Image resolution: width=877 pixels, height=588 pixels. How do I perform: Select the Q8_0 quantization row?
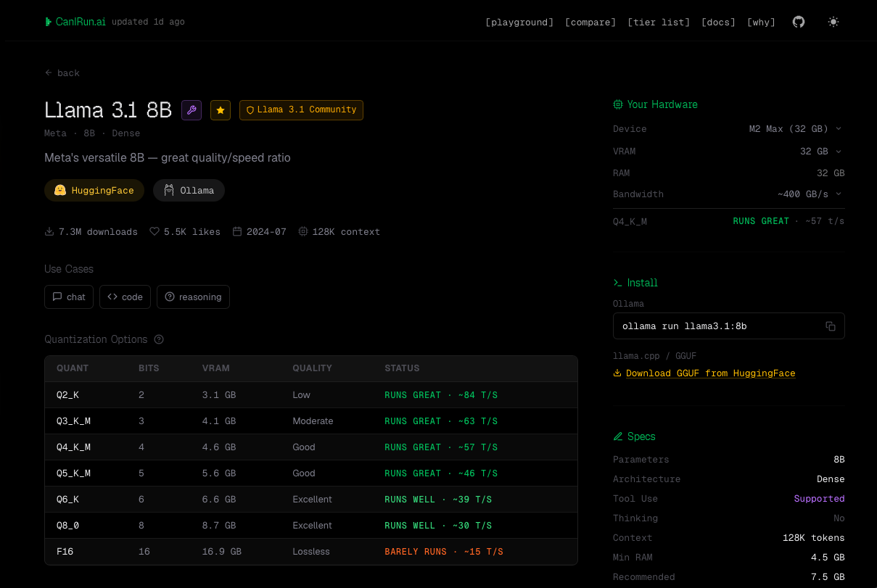pyautogui.click(x=311, y=526)
